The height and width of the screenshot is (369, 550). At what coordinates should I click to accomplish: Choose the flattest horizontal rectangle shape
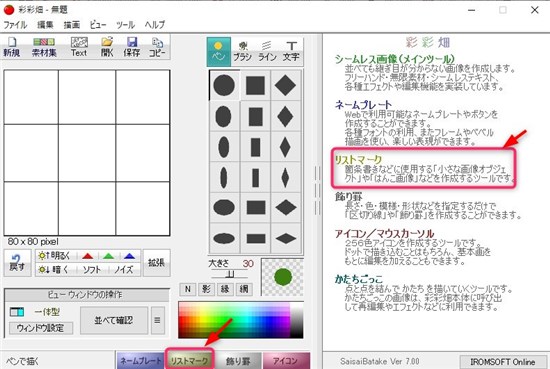[x=256, y=239]
